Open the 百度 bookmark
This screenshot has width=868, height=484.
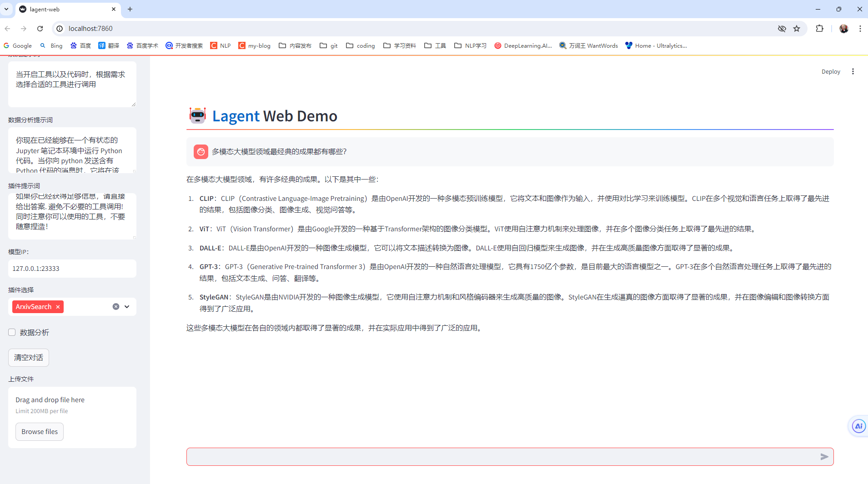tap(80, 46)
